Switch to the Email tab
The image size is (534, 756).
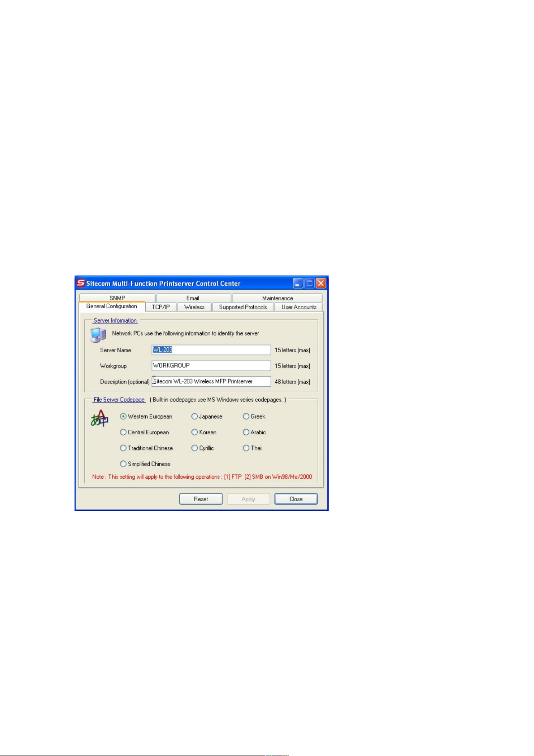point(193,298)
